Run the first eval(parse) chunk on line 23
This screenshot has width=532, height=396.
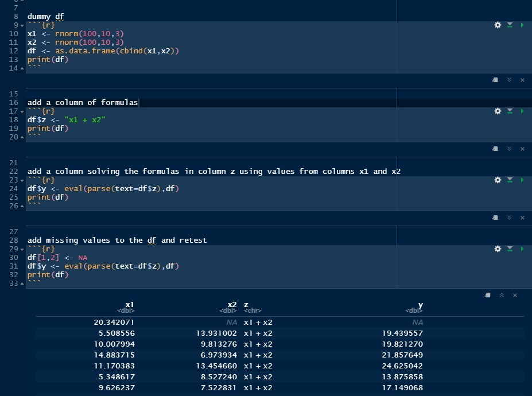(x=522, y=180)
